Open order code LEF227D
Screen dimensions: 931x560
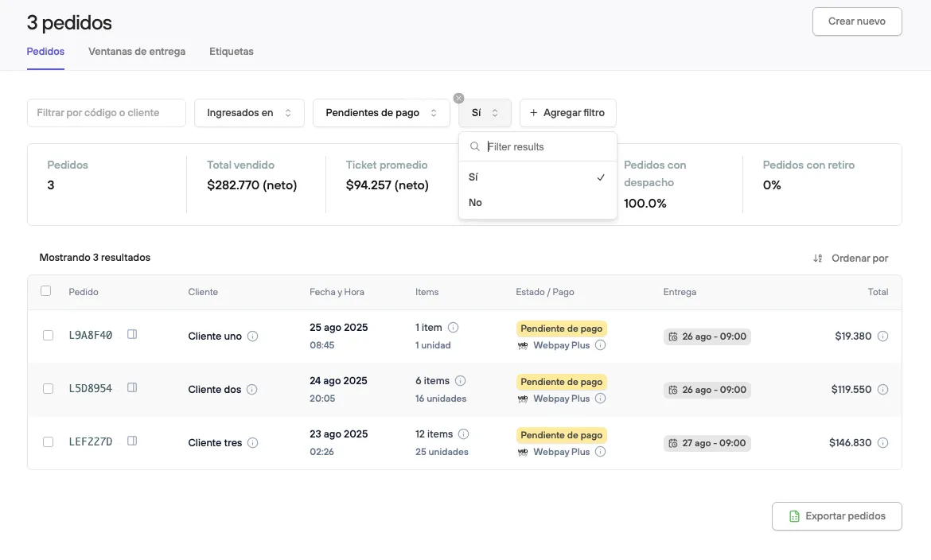click(90, 441)
